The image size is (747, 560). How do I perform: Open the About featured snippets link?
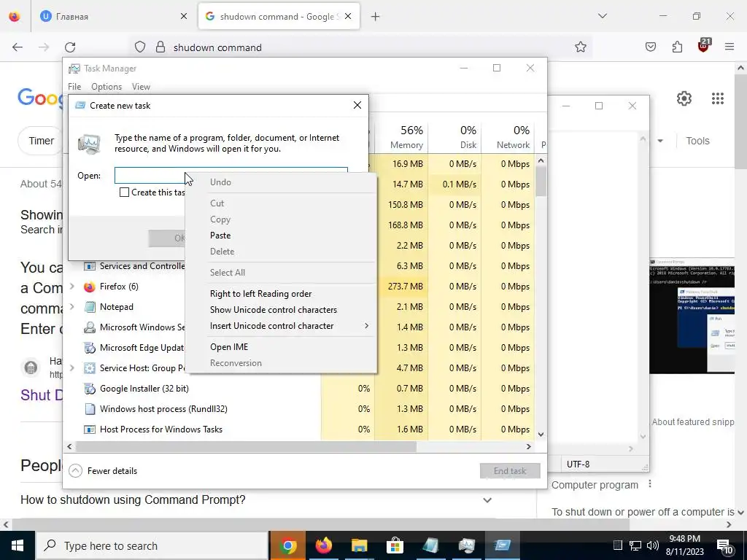[x=693, y=422]
